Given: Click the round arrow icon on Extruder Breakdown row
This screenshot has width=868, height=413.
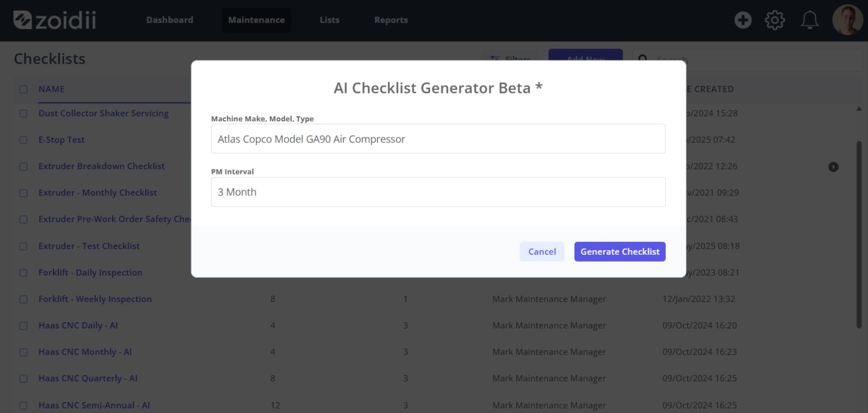Looking at the screenshot, I should point(833,167).
